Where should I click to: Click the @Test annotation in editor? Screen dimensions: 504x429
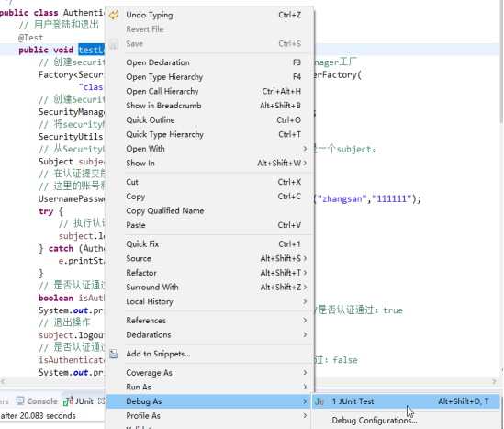click(x=31, y=38)
